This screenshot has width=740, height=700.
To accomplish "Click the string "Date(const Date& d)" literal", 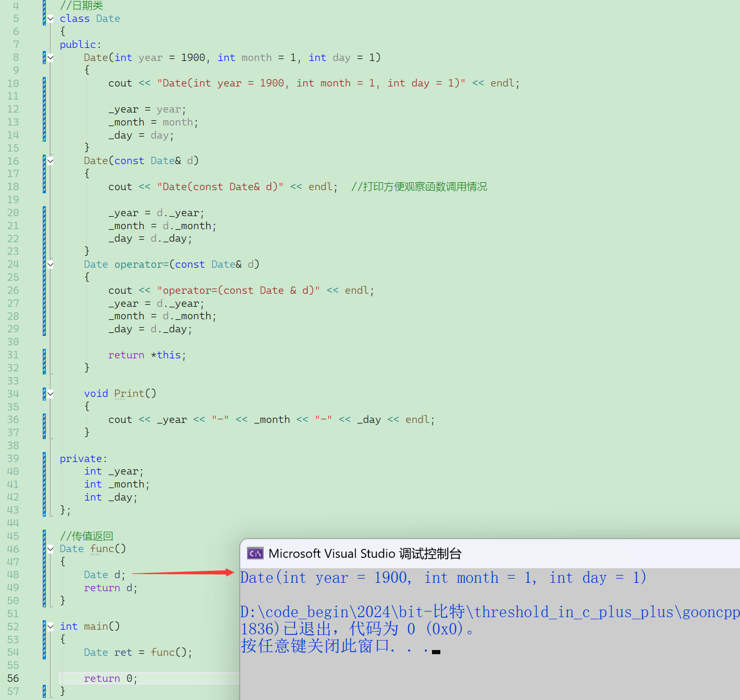I will point(220,187).
